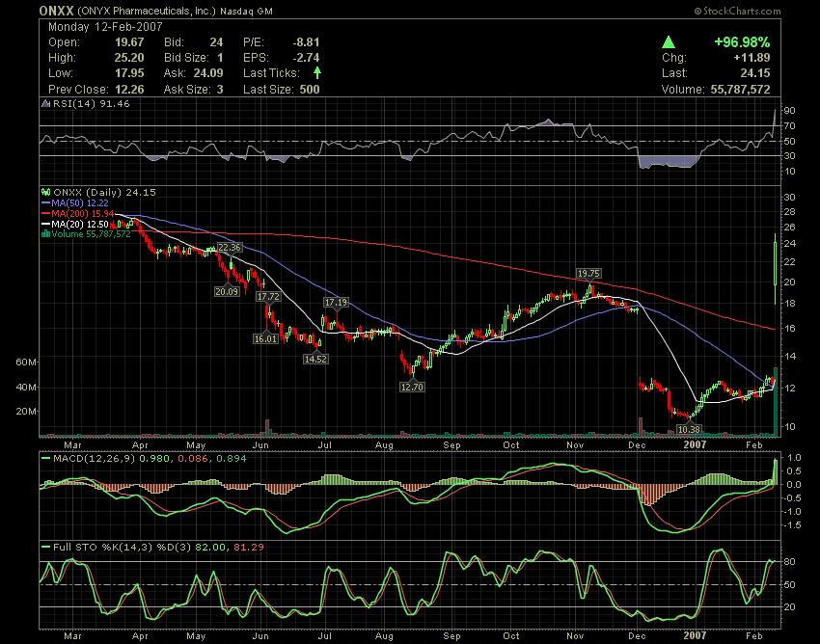Click the Nasdaq GM exchange label
The width and height of the screenshot is (820, 644).
(x=246, y=11)
